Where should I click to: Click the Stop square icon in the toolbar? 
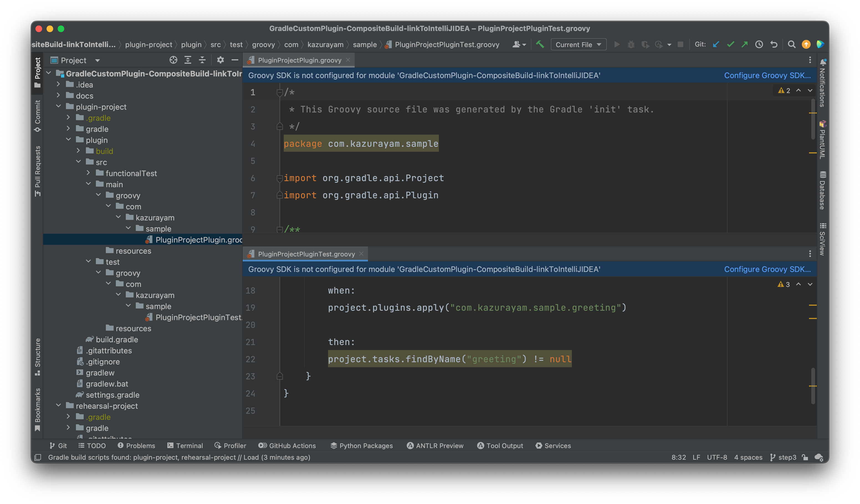(680, 44)
